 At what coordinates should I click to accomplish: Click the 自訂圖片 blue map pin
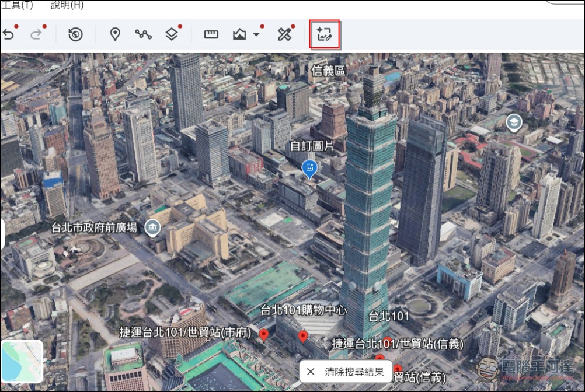tap(309, 170)
